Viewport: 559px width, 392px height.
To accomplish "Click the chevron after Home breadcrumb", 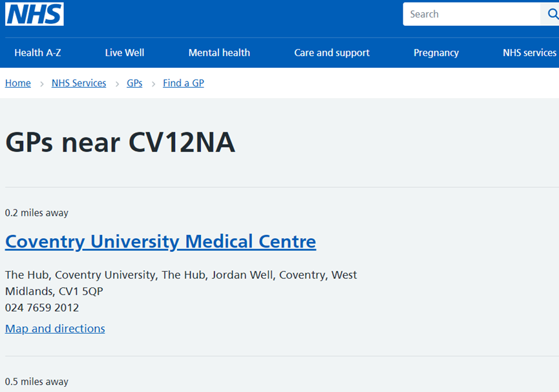I will (41, 83).
